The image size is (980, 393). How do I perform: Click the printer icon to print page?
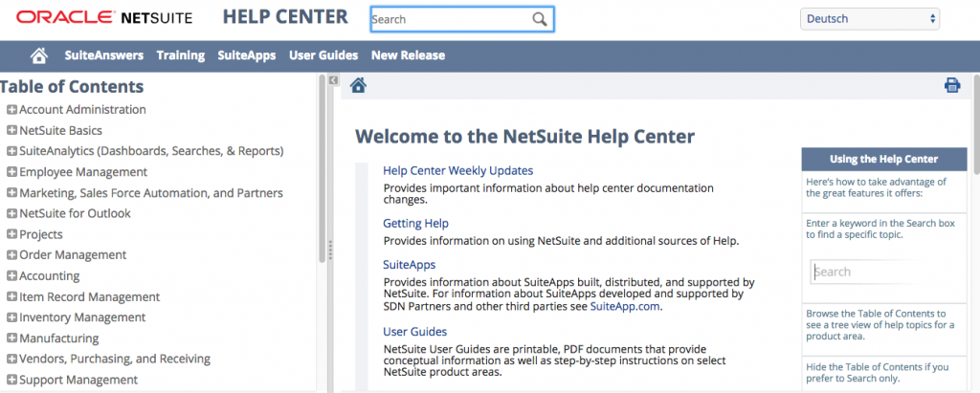(951, 86)
